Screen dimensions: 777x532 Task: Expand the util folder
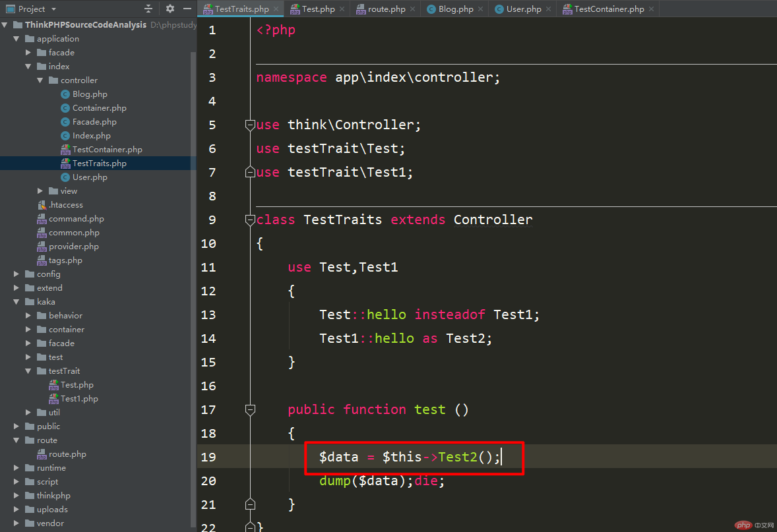(x=28, y=412)
